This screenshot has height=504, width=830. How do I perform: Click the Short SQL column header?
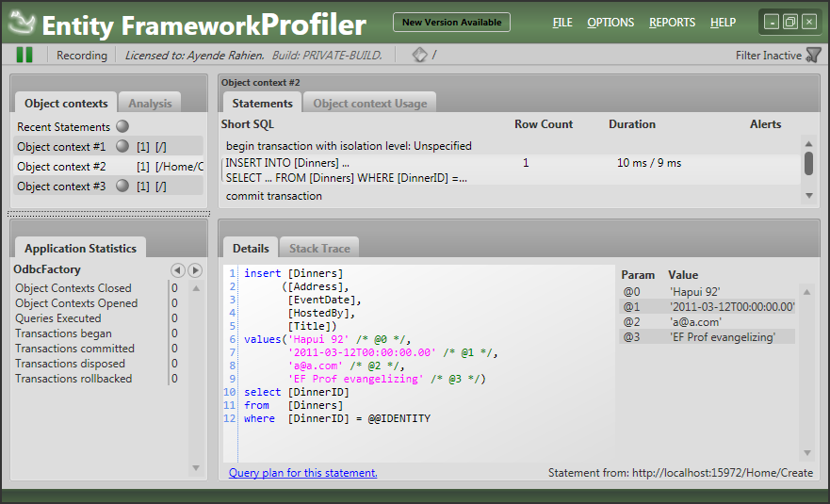click(x=247, y=124)
